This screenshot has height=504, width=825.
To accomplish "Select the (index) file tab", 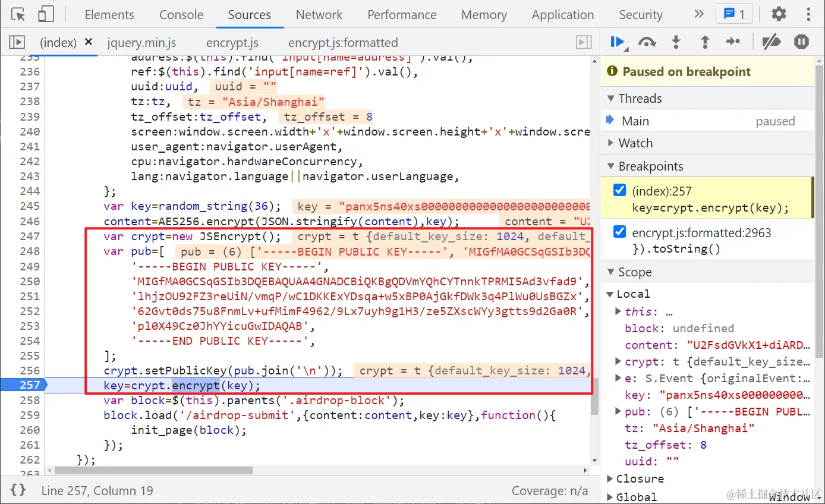I will pos(58,43).
